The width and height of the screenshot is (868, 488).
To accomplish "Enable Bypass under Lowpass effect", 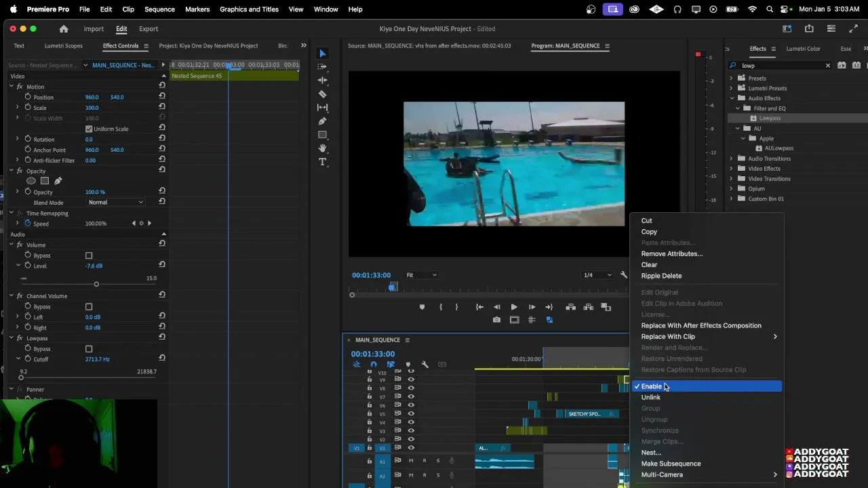I will tap(89, 349).
